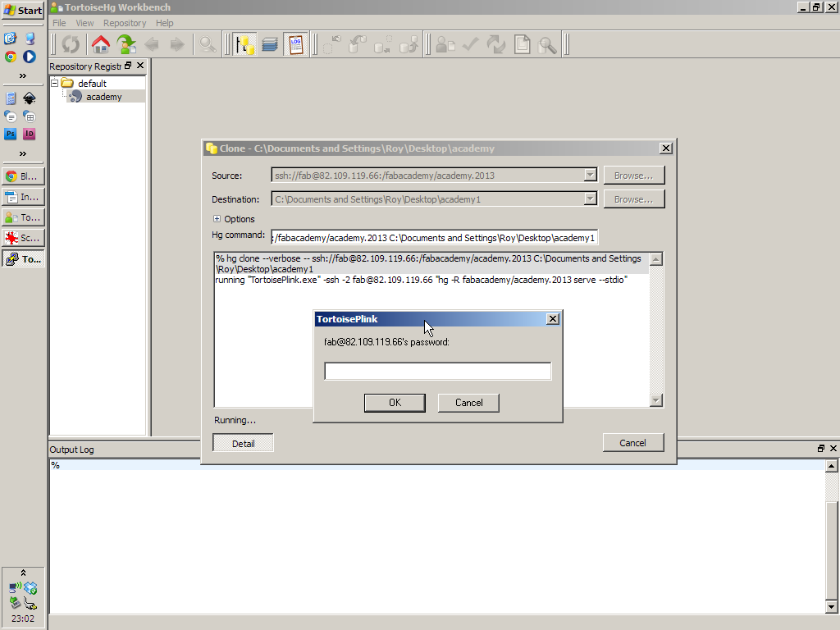This screenshot has width=840, height=630.
Task: Click the Incoming changesets toolbar icon
Action: tap(332, 44)
